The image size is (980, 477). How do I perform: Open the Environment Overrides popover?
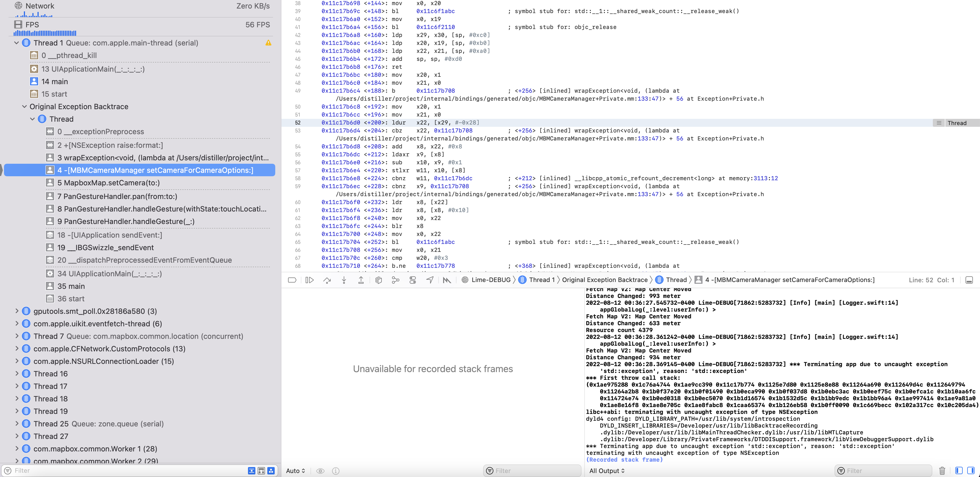pos(412,280)
